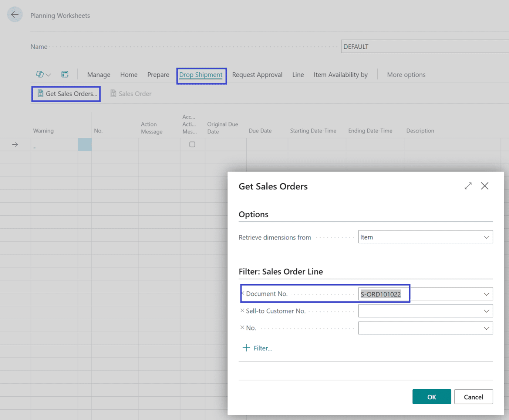Viewport: 509px width, 420px height.
Task: Open the Prepare menu
Action: pyautogui.click(x=158, y=75)
